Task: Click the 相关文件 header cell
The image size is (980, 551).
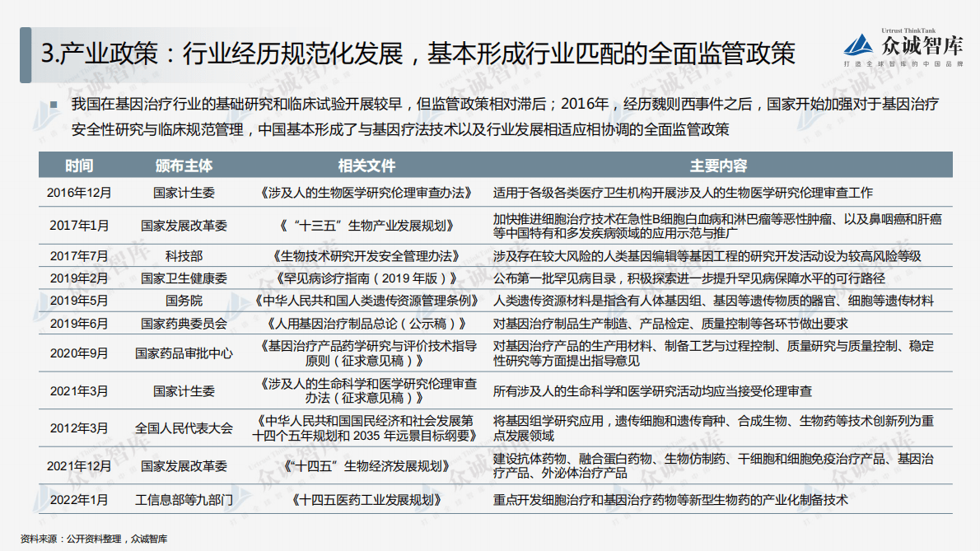Action: pos(366,165)
